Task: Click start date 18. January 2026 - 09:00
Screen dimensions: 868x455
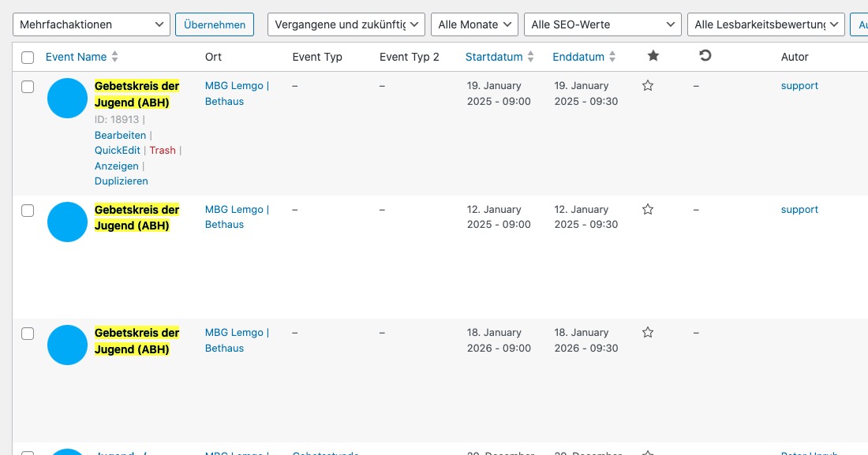Action: tap(499, 341)
